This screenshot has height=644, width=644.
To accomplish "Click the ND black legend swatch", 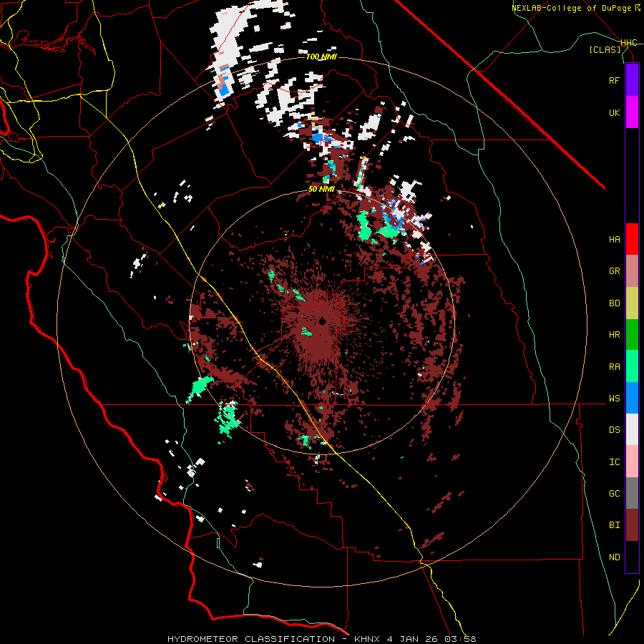I will [x=632, y=557].
